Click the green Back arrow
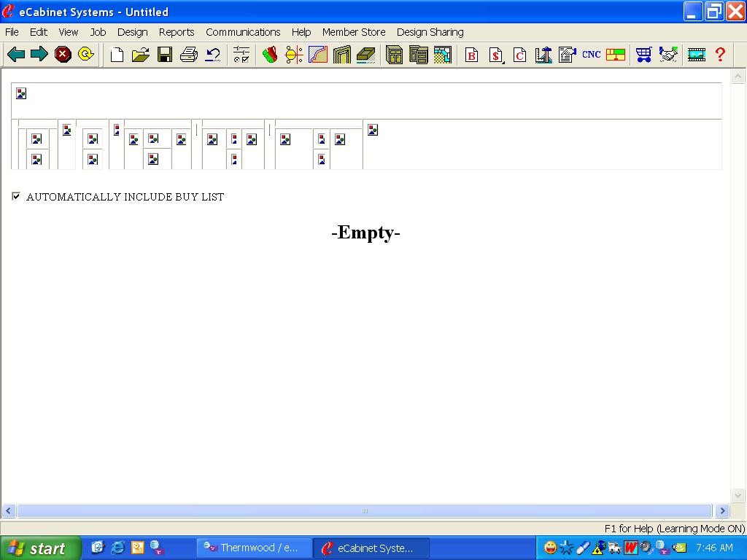This screenshot has height=560, width=747. pyautogui.click(x=16, y=54)
